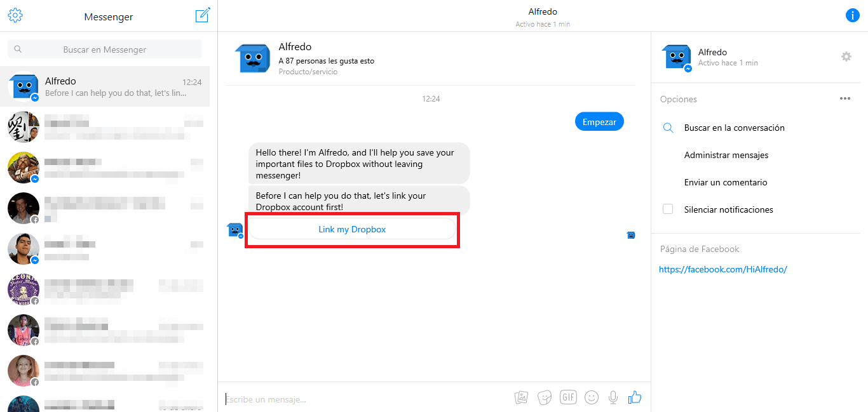Focus the Buscar en Messenger search field
Screen dimensions: 868x412
click(x=105, y=50)
